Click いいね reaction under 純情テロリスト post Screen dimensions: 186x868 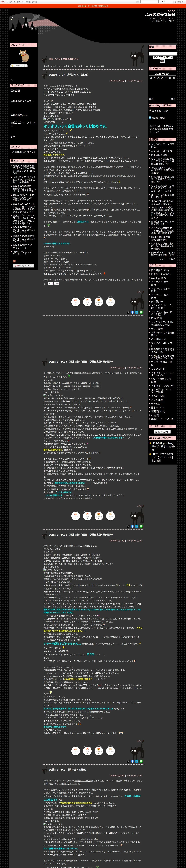(x=76, y=302)
